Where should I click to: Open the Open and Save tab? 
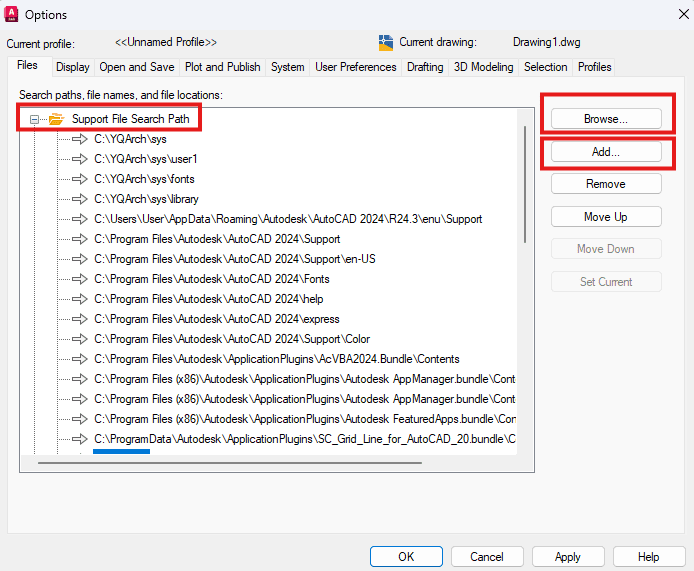click(x=137, y=67)
